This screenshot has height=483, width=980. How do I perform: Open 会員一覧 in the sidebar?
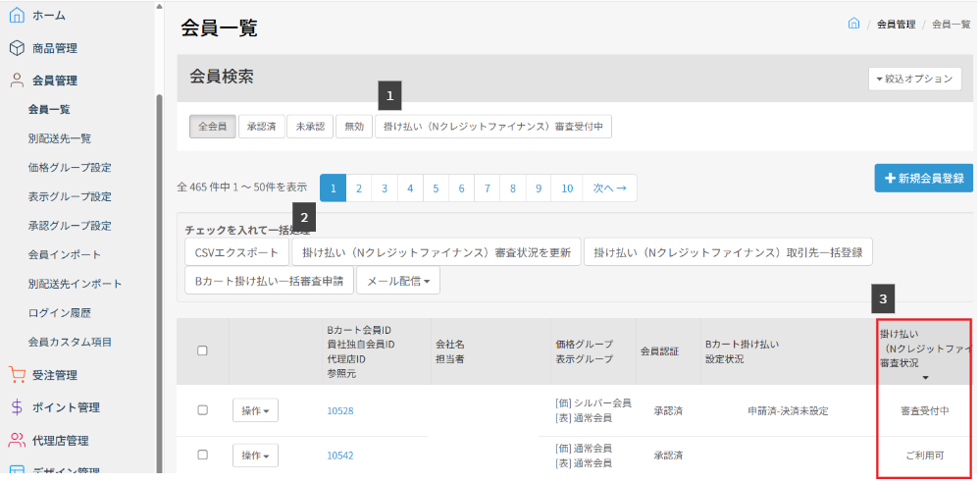coord(49,110)
